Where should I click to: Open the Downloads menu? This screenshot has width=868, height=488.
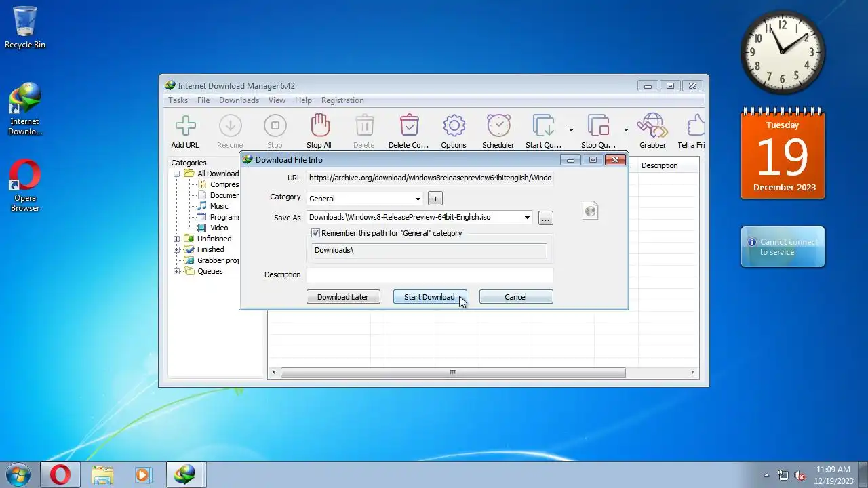pyautogui.click(x=239, y=100)
